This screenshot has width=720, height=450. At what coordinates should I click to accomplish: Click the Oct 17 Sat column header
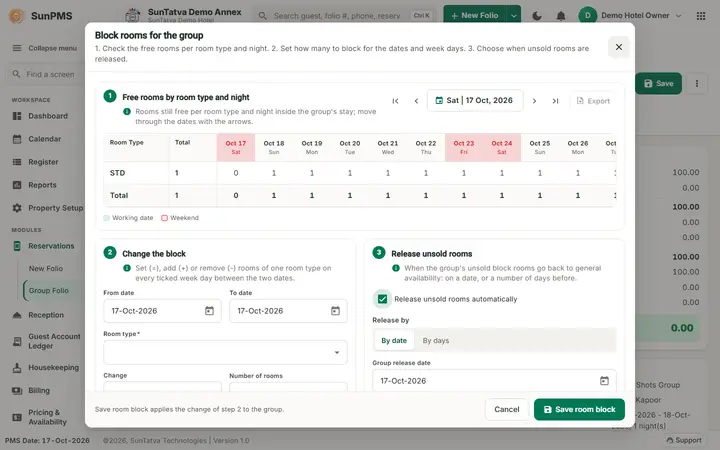(x=236, y=147)
